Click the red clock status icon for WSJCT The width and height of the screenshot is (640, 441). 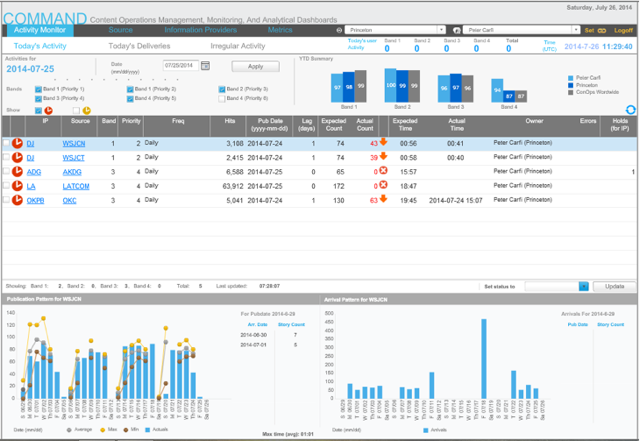click(17, 158)
